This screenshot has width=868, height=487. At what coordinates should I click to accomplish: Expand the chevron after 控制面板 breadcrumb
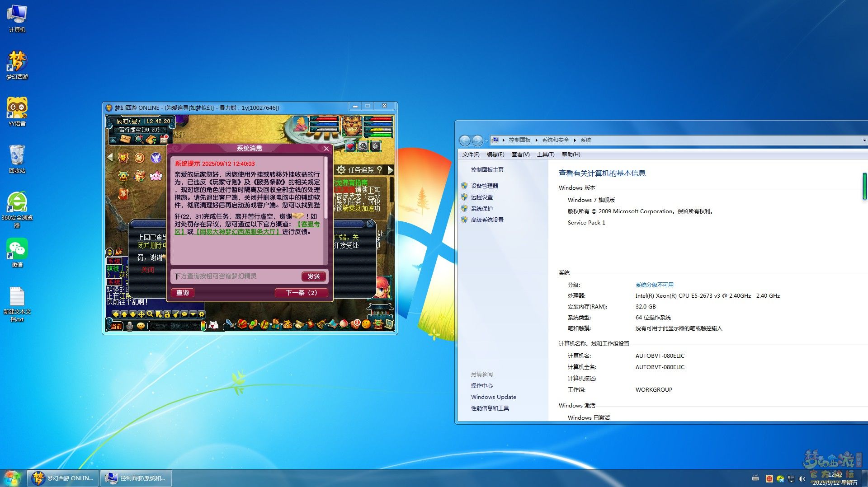[536, 140]
